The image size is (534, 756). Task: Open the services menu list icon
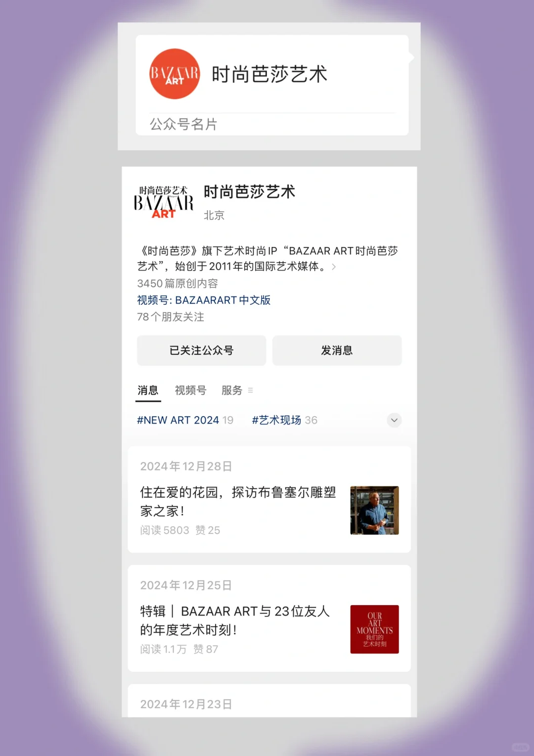(x=250, y=390)
